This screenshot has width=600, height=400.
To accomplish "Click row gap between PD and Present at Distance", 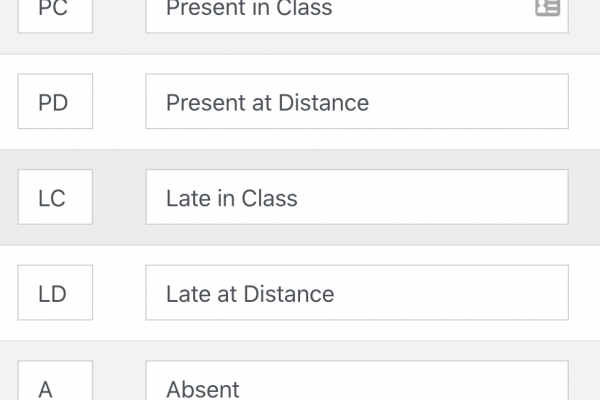I will click(119, 101).
